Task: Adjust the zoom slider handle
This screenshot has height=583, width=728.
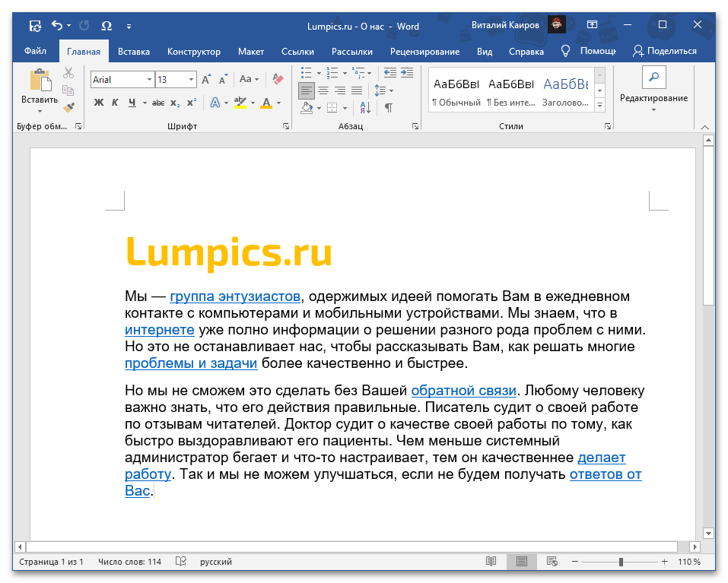Action: click(x=621, y=562)
